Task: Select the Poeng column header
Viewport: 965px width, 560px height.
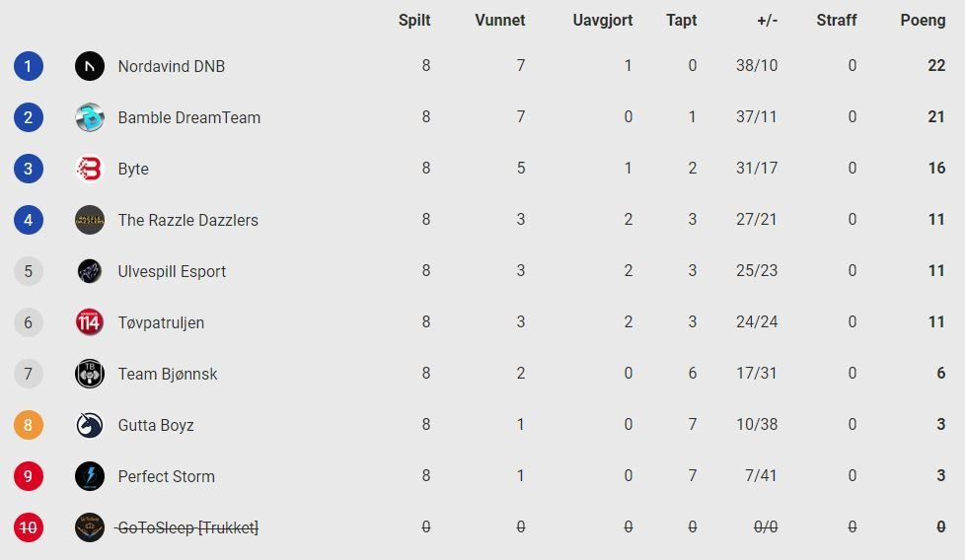Action: pyautogui.click(x=923, y=21)
